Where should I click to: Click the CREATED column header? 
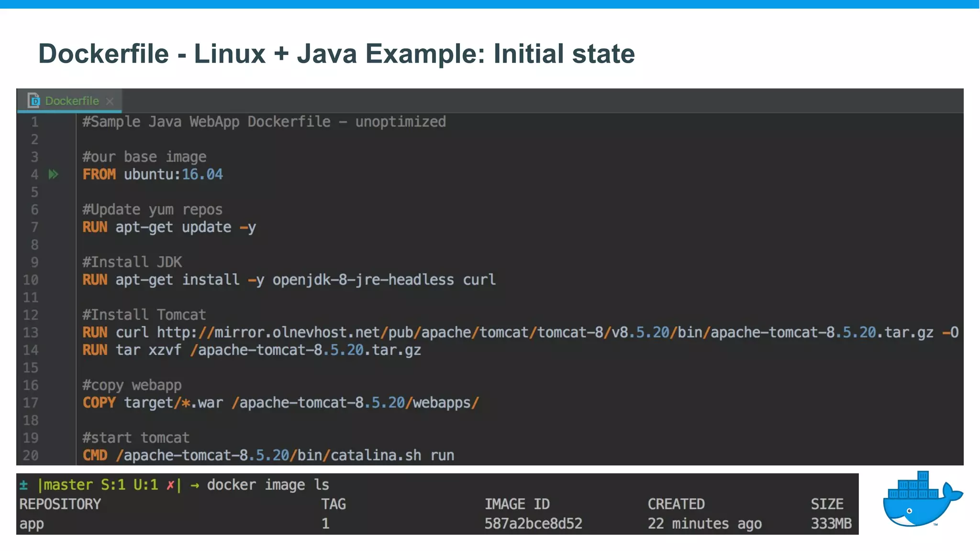tap(676, 504)
